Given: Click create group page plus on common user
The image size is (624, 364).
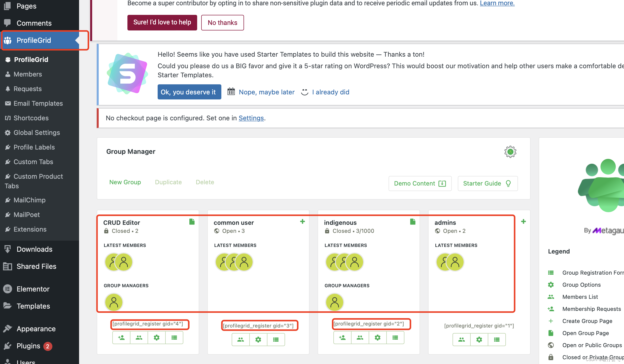Looking at the screenshot, I should (302, 222).
